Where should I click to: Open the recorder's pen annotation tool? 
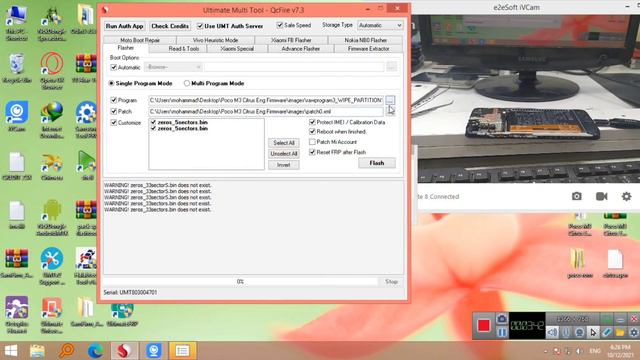pyautogui.click(x=607, y=332)
